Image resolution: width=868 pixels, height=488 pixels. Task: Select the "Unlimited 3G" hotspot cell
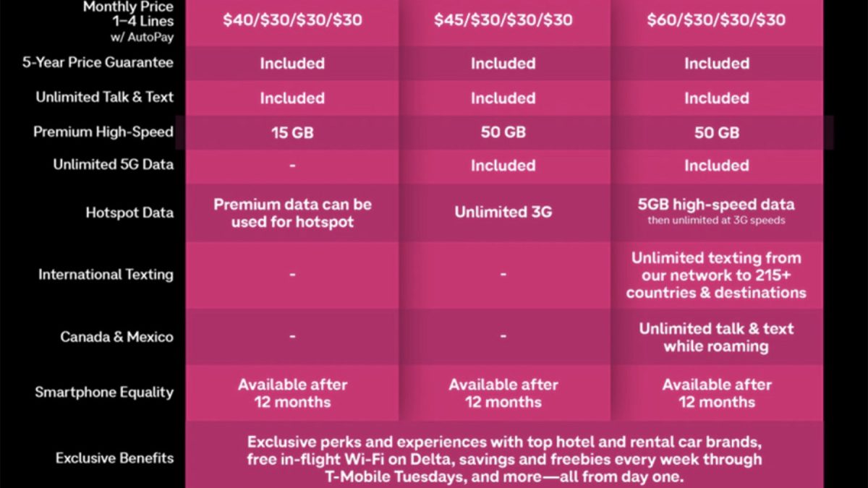pos(503,212)
